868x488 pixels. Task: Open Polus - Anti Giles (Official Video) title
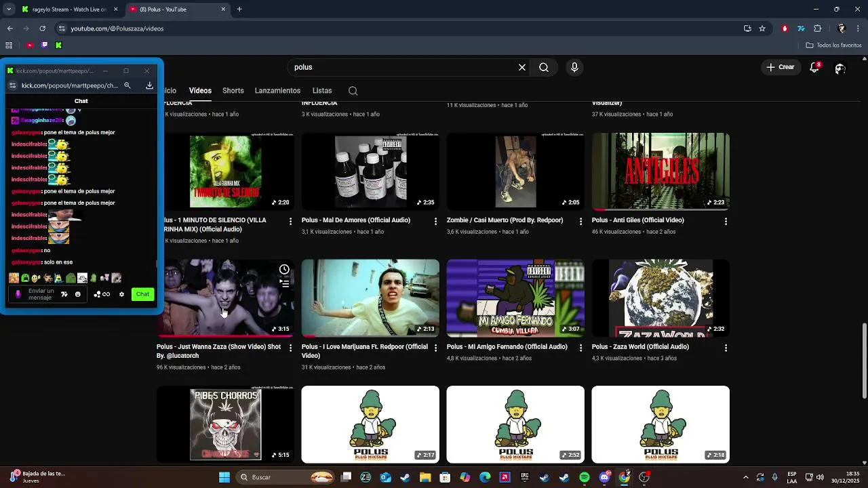tap(638, 220)
